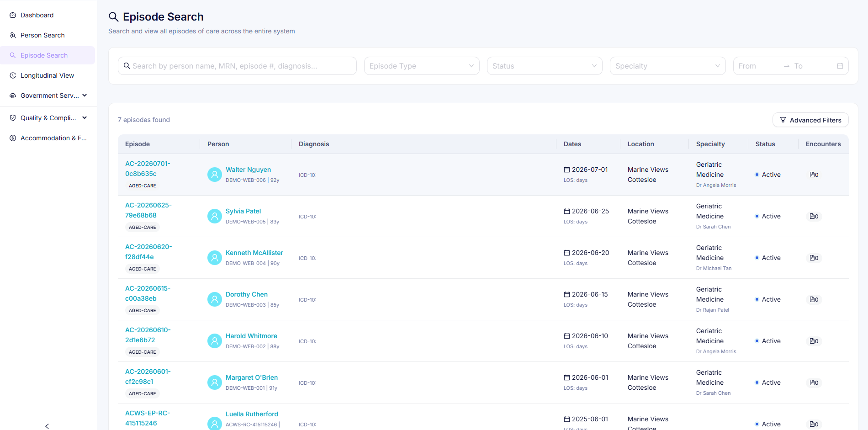The image size is (868, 430).
Task: Open the Specialty filter dropdown
Action: tap(667, 66)
